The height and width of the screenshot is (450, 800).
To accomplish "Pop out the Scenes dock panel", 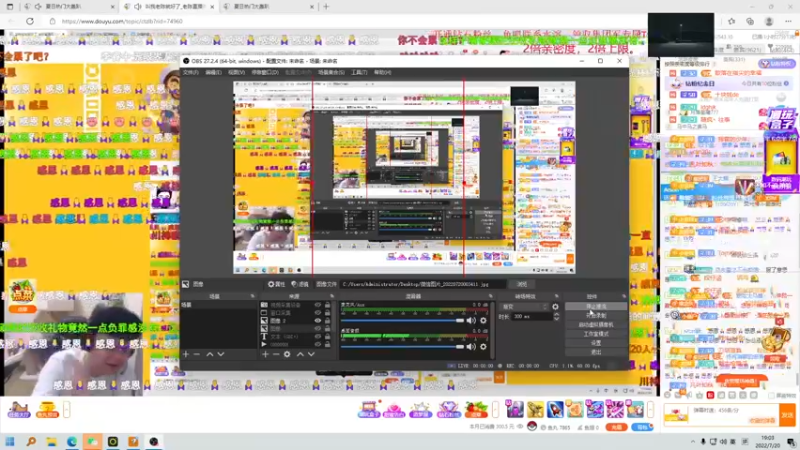I will coord(252,296).
